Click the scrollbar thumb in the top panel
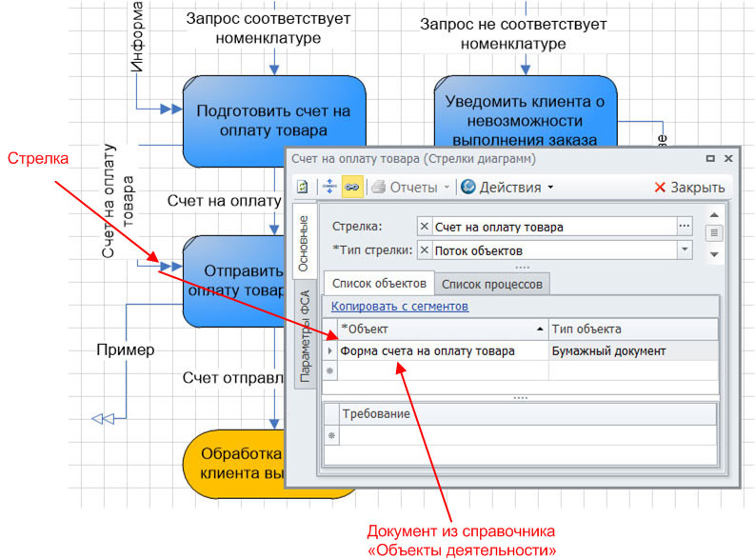This screenshot has width=756, height=560. [x=713, y=232]
